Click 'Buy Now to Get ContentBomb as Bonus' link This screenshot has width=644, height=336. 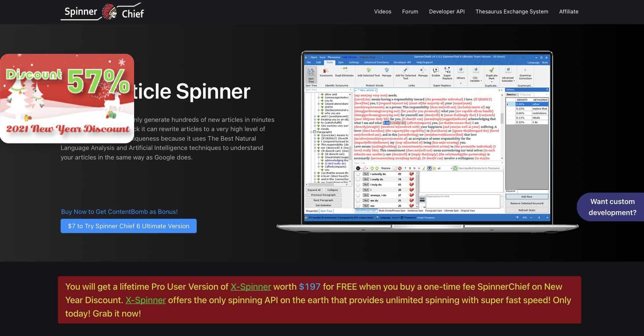(x=119, y=212)
